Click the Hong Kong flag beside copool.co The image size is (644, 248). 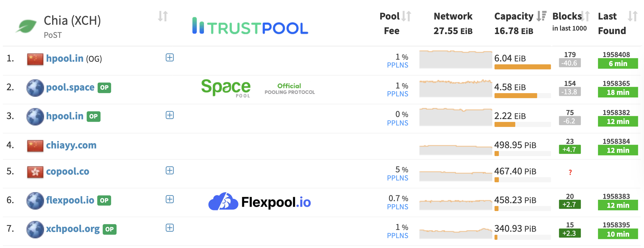(x=35, y=172)
